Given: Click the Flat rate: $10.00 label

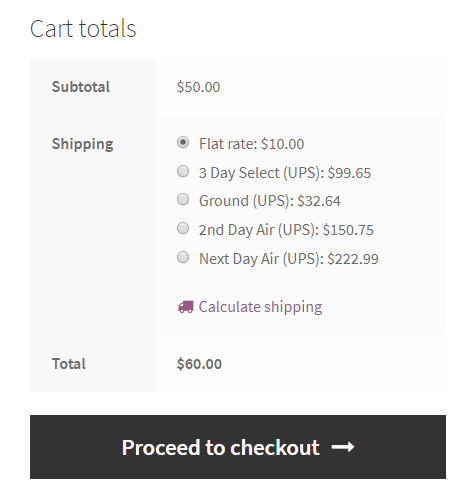Looking at the screenshot, I should (251, 144).
